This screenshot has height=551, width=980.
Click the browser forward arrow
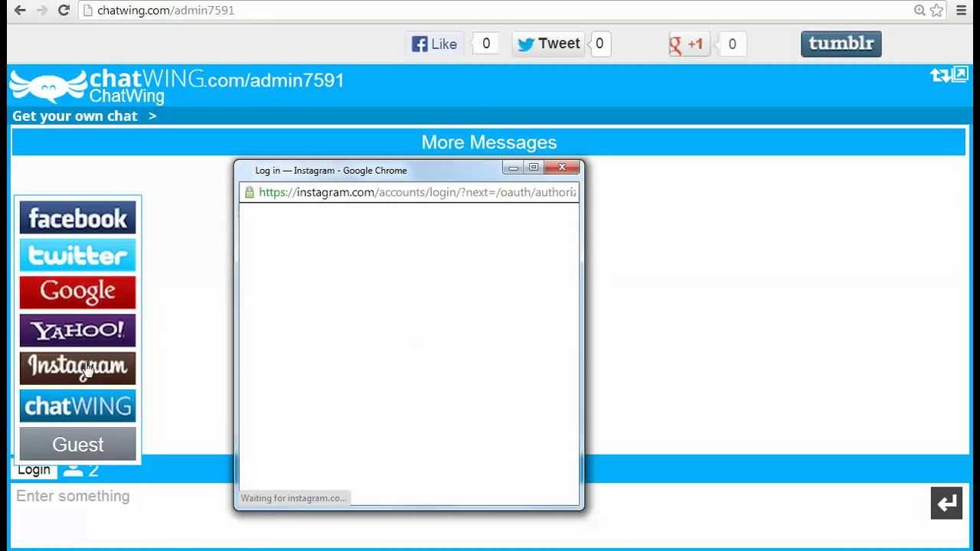(42, 10)
